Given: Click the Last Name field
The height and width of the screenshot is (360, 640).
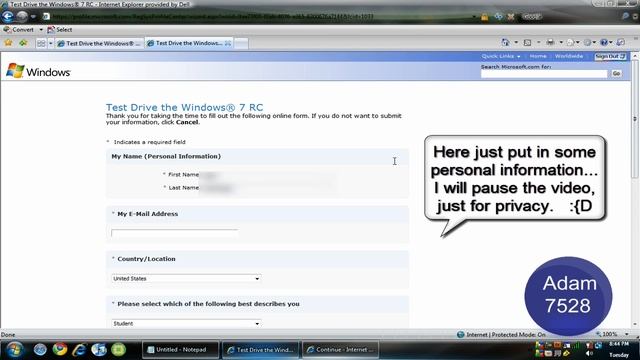Looking at the screenshot, I should tap(267, 188).
